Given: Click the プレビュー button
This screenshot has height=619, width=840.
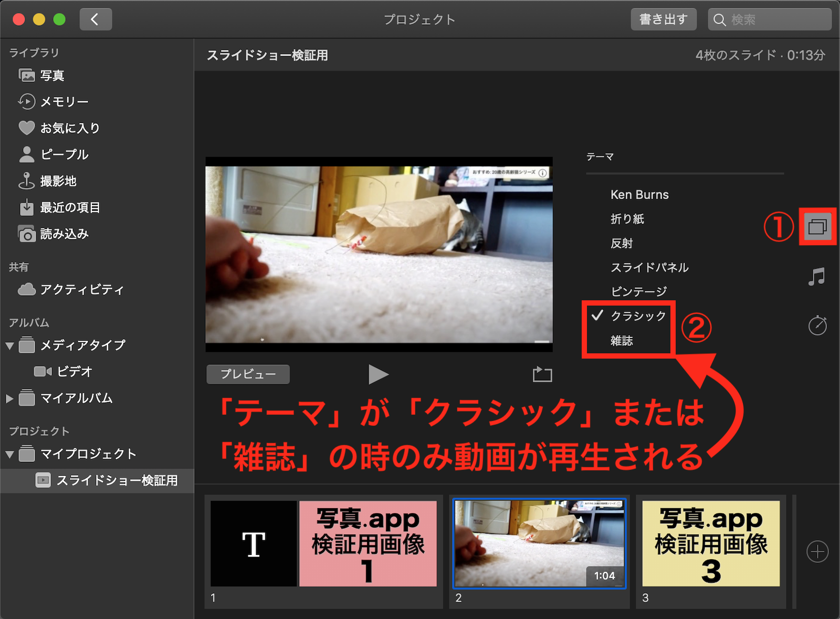Looking at the screenshot, I should coord(248,374).
